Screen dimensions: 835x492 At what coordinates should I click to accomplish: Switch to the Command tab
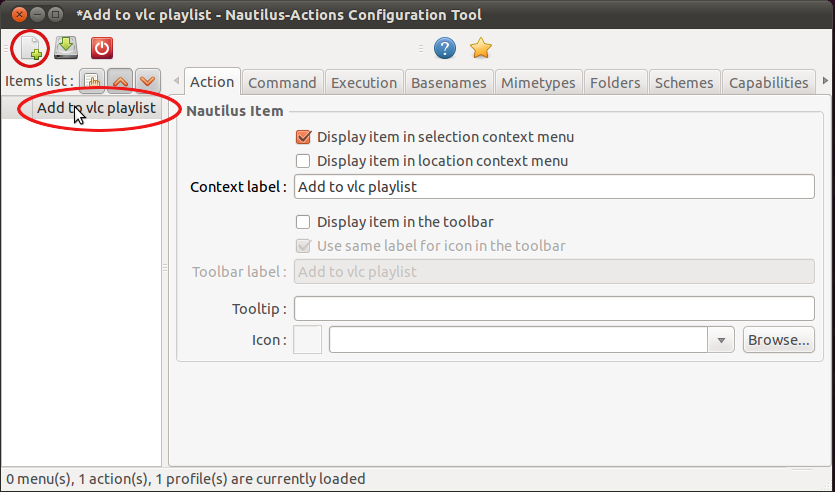click(282, 83)
